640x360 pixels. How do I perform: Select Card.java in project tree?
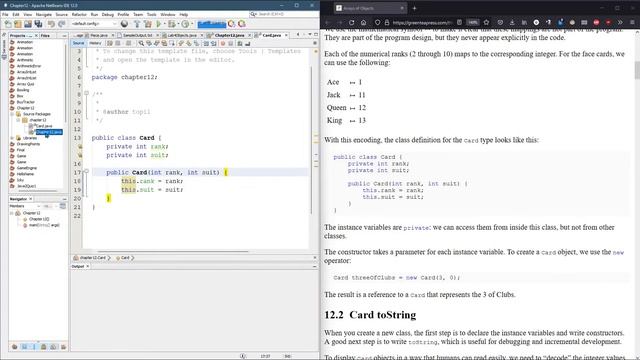coord(44,126)
